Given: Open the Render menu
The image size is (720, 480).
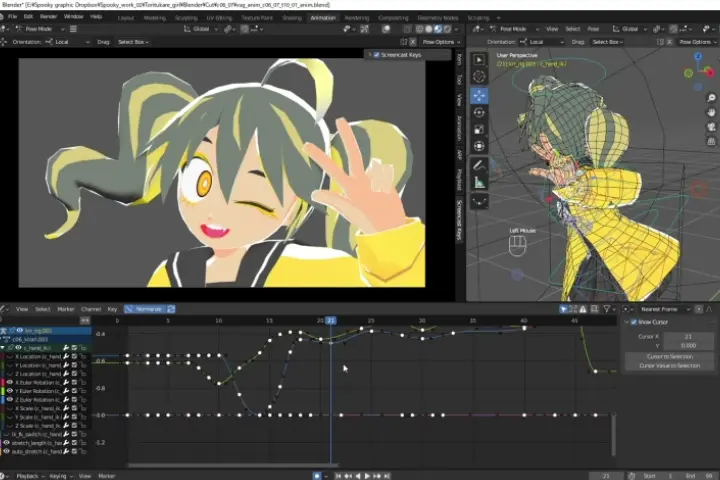Looking at the screenshot, I should coord(48,17).
